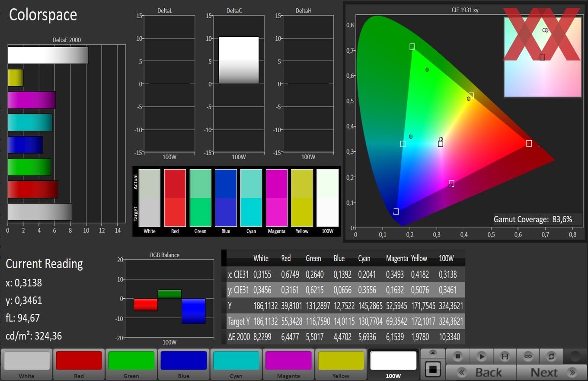Click the Cyan Target Y value 130,7704
Screen dimensions: 588x381
point(370,321)
